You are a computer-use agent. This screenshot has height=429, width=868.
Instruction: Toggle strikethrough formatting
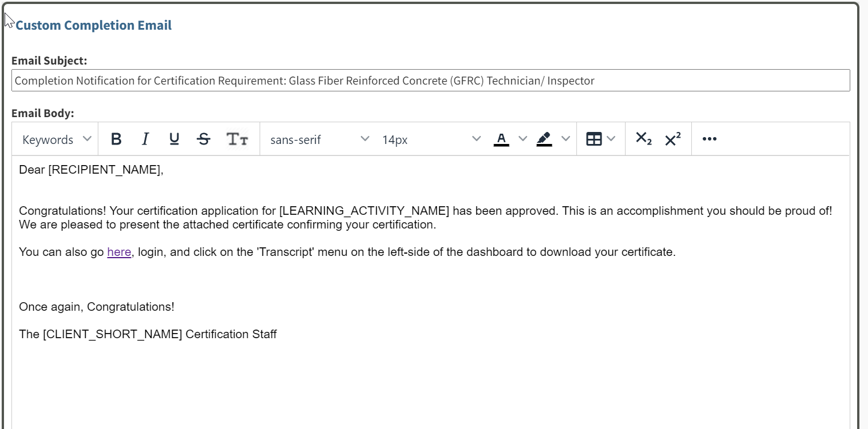point(204,139)
